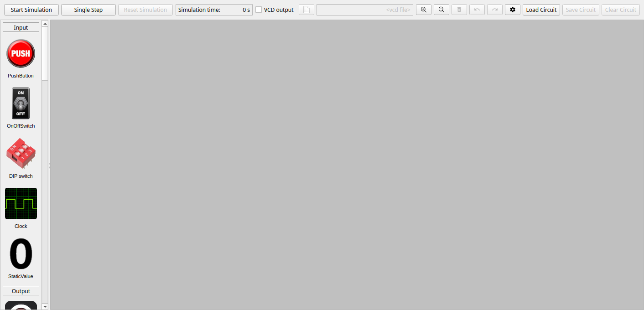644x310 pixels.
Task: Click the Clear Circuit button
Action: pyautogui.click(x=621, y=10)
